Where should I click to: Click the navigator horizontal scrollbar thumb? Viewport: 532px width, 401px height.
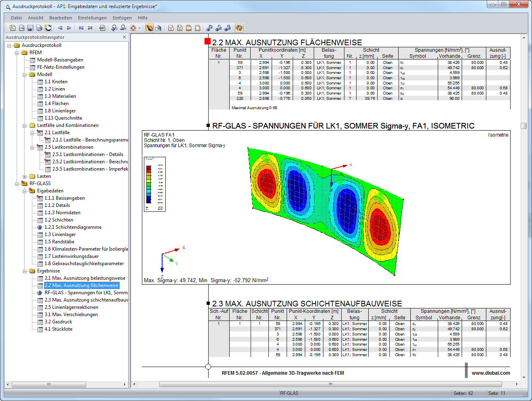coord(49,384)
